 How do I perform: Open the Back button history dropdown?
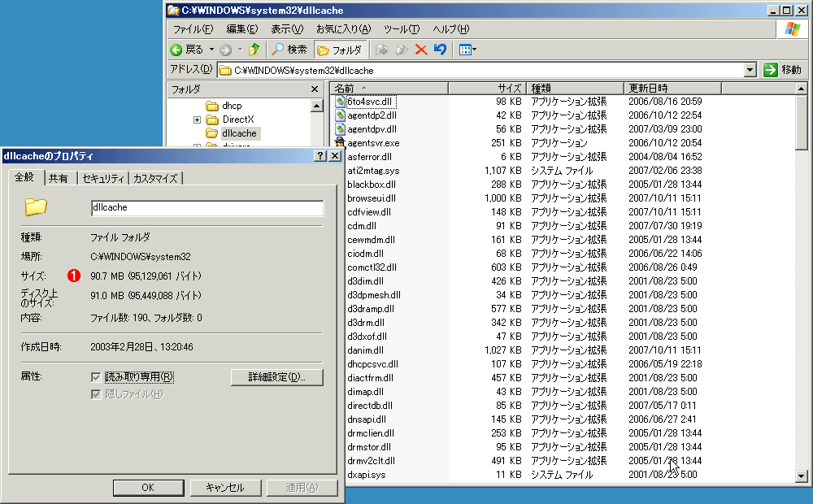tap(211, 50)
